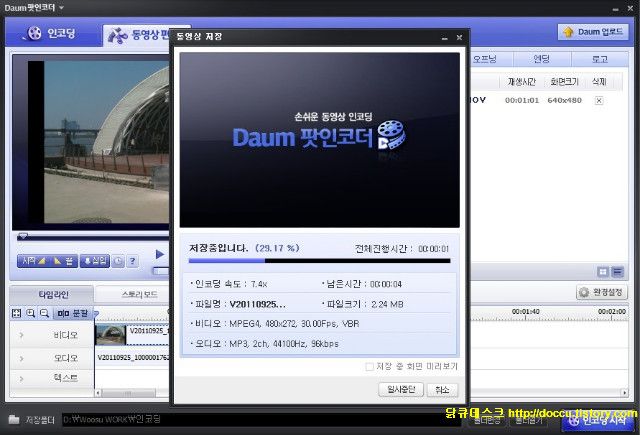This screenshot has width=640, height=435.
Task: Zoom in on the timeline
Action: (31, 313)
